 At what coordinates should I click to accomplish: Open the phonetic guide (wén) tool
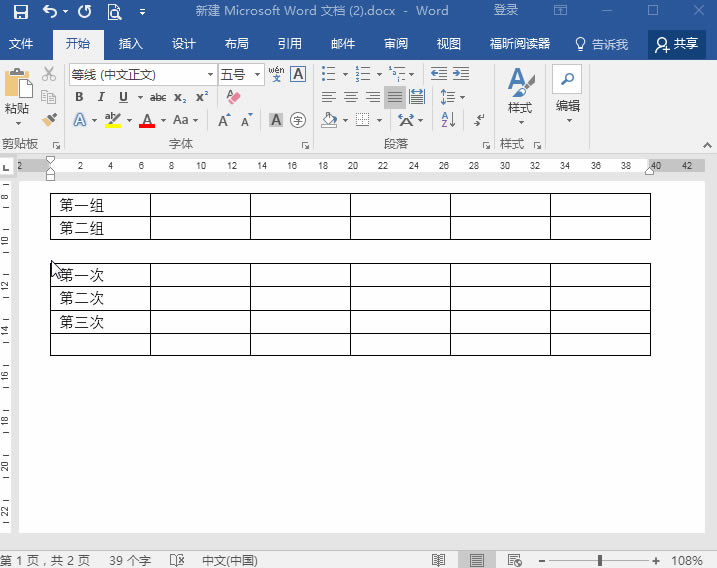[x=276, y=74]
